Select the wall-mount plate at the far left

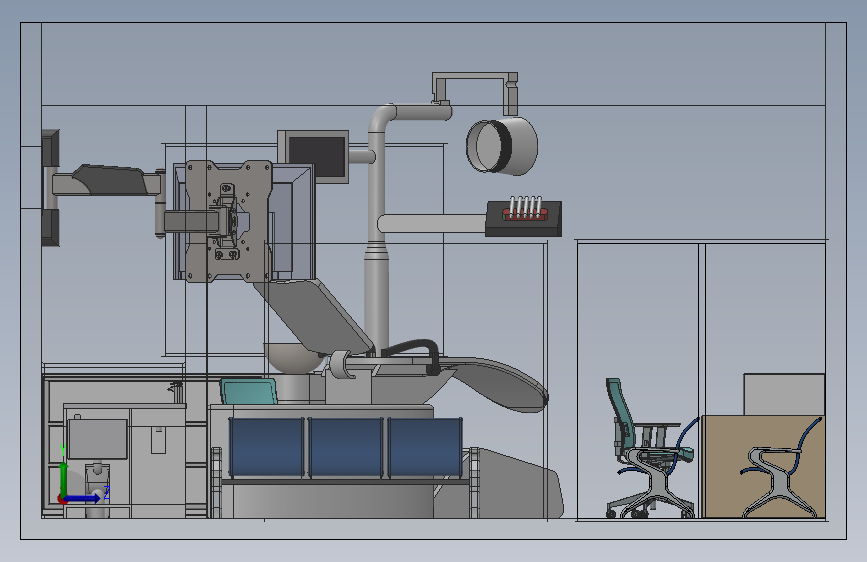point(50,188)
